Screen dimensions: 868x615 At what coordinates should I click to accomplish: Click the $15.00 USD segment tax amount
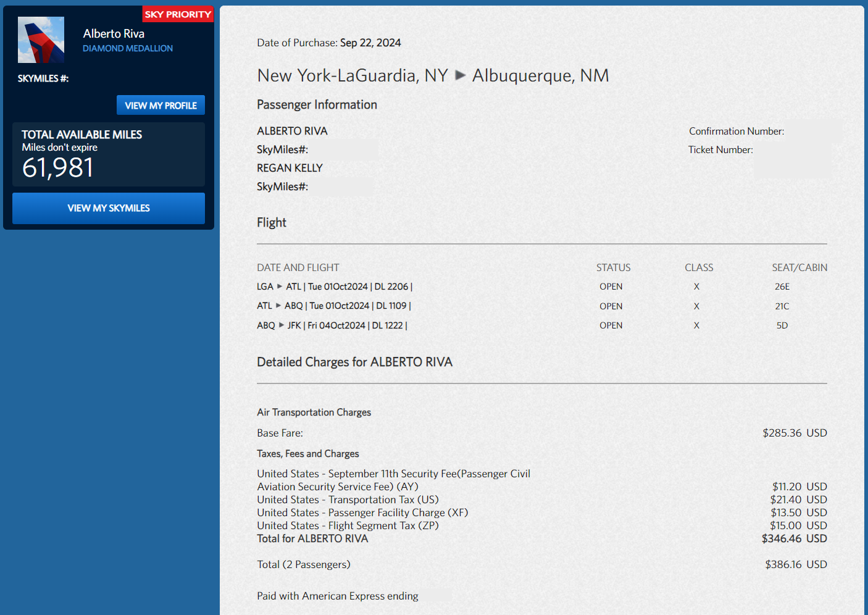tap(798, 525)
